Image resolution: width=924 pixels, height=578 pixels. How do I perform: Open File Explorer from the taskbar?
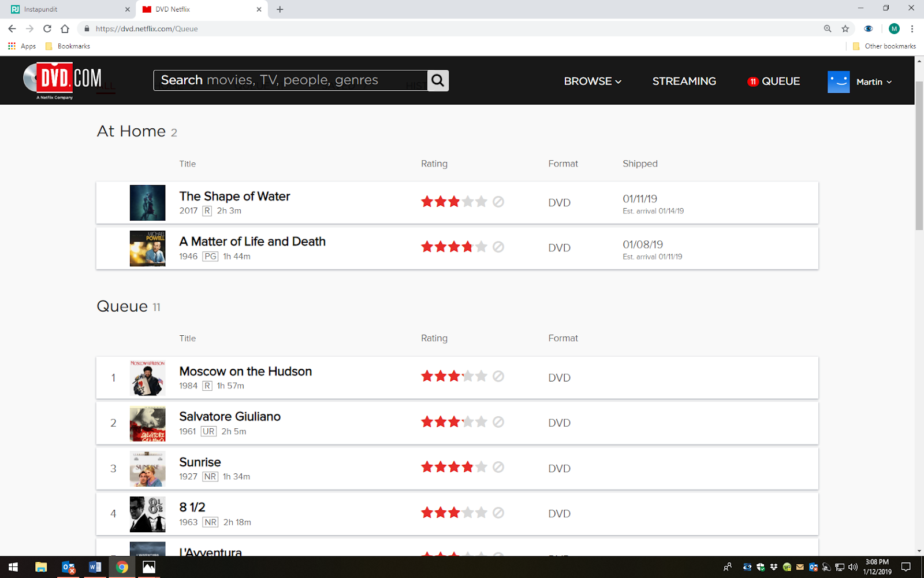(40, 567)
